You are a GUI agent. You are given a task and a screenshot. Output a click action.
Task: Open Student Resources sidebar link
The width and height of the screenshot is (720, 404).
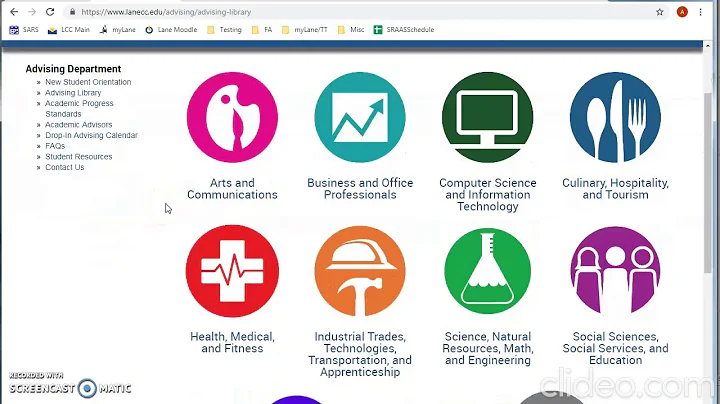coord(79,157)
